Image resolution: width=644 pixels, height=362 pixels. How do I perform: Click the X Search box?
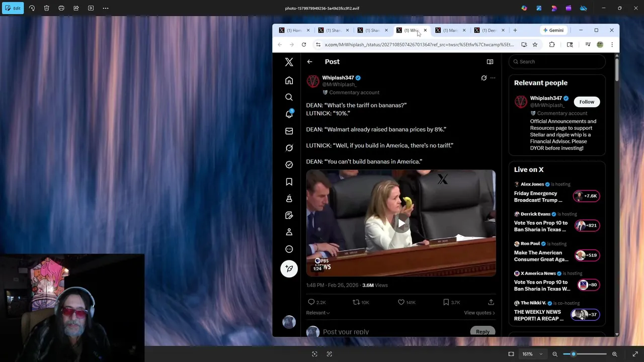[x=557, y=62]
